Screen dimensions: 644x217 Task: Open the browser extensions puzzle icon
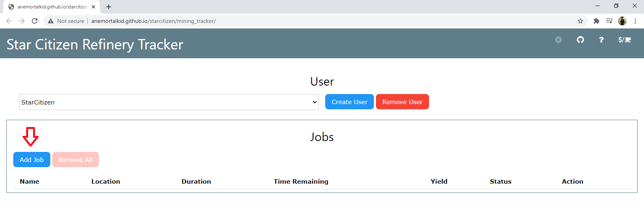point(597,21)
